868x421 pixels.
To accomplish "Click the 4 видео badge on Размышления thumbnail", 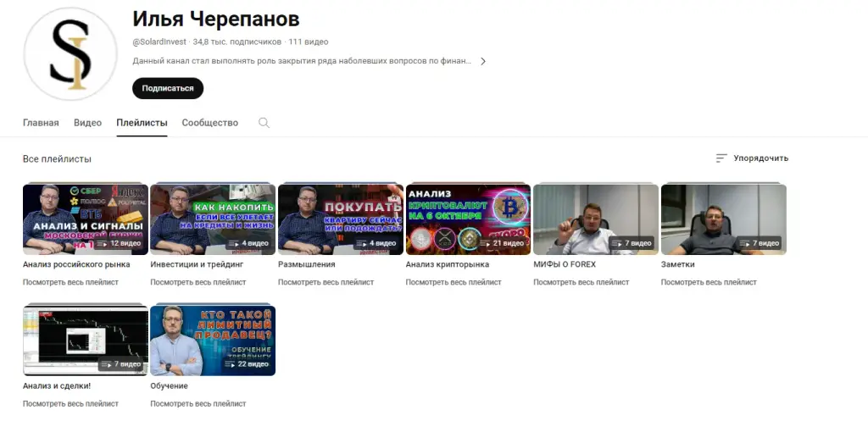I will [376, 243].
